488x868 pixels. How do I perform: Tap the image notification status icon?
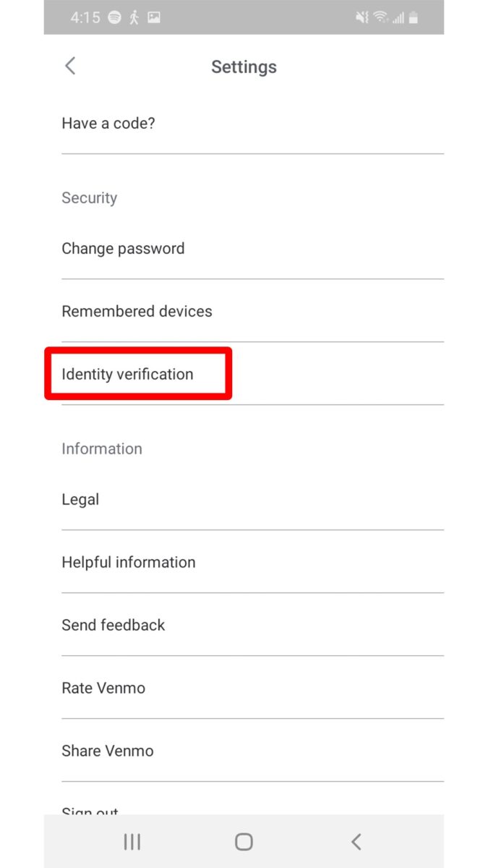click(153, 18)
